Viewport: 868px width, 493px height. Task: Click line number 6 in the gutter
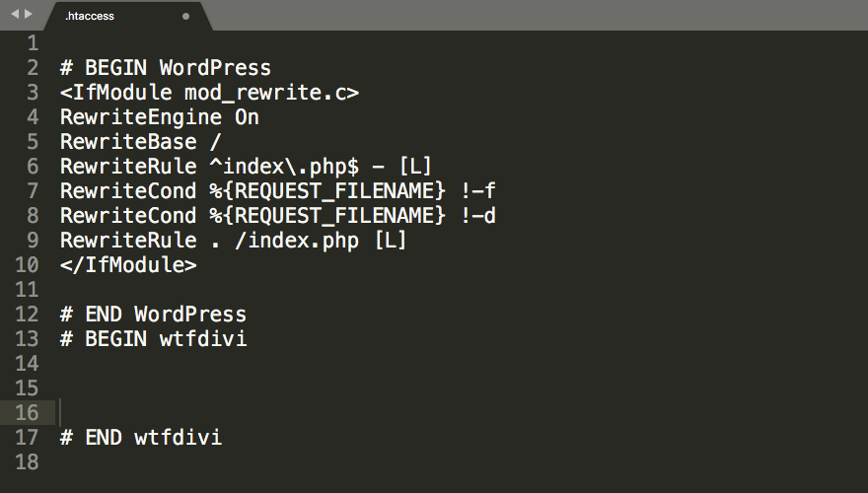tap(33, 167)
